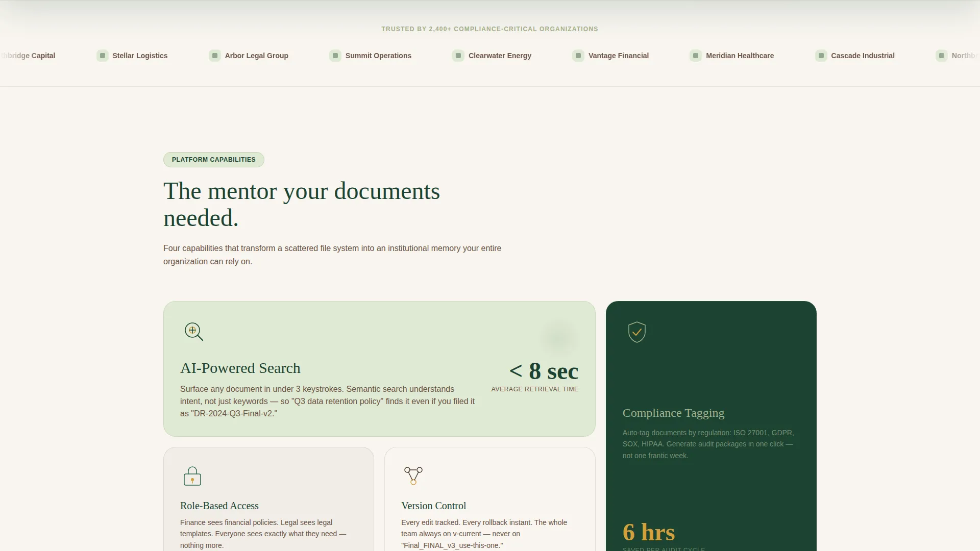The width and height of the screenshot is (980, 551).
Task: Click the 'Auto-tag documents by regulation' description
Action: tap(708, 444)
